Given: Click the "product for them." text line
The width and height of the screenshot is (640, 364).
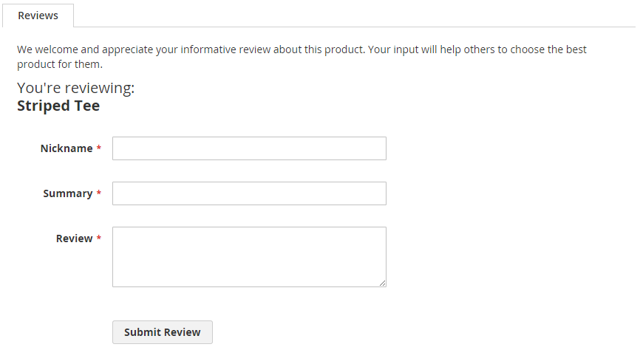Looking at the screenshot, I should point(60,64).
